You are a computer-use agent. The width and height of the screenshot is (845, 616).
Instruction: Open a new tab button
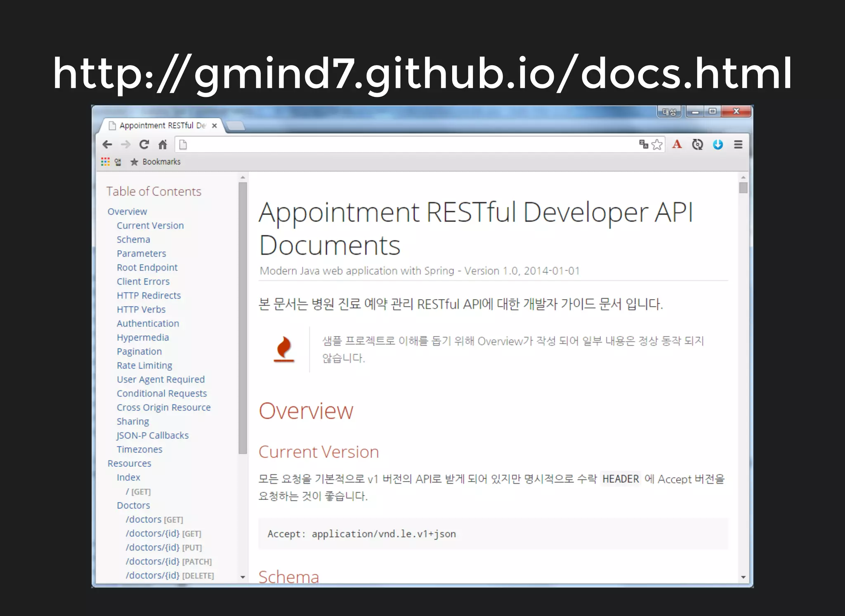tap(236, 126)
